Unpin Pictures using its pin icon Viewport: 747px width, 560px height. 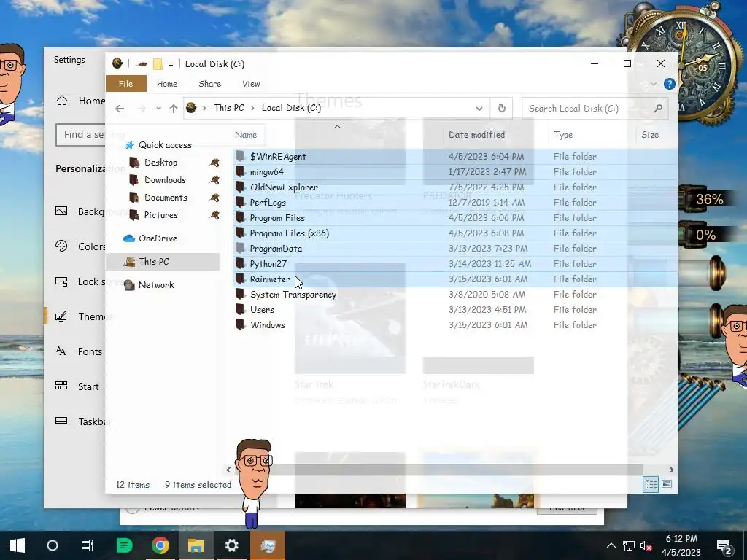(x=214, y=215)
